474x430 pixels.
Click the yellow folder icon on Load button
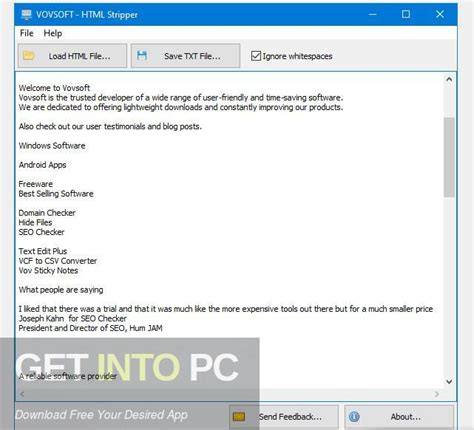click(x=29, y=56)
